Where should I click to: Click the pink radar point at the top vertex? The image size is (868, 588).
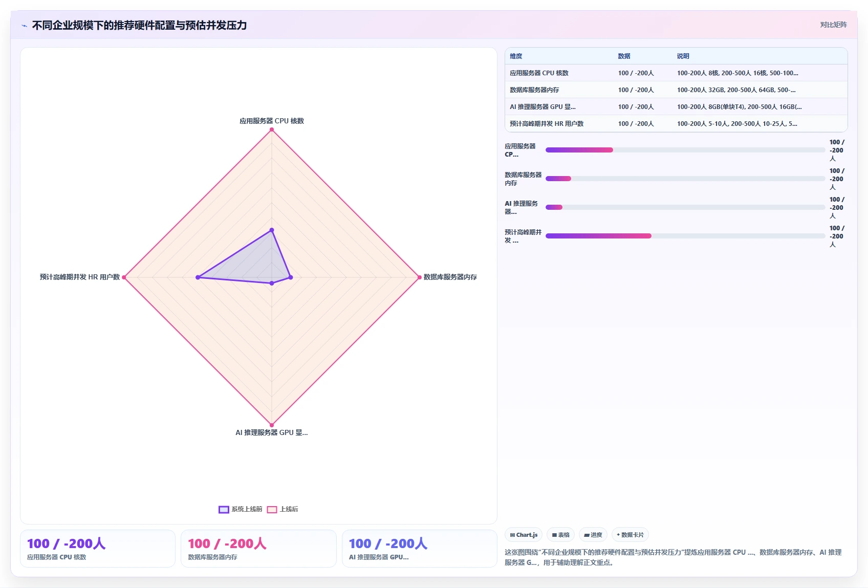(x=272, y=129)
